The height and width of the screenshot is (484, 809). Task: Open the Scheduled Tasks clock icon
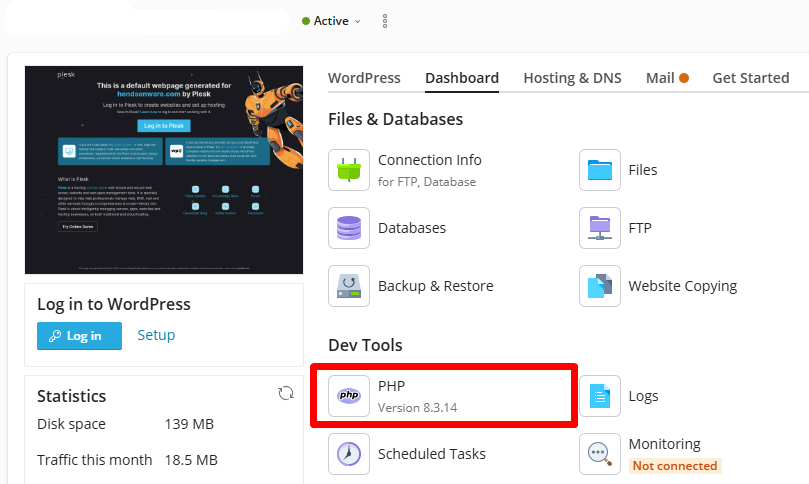349,454
